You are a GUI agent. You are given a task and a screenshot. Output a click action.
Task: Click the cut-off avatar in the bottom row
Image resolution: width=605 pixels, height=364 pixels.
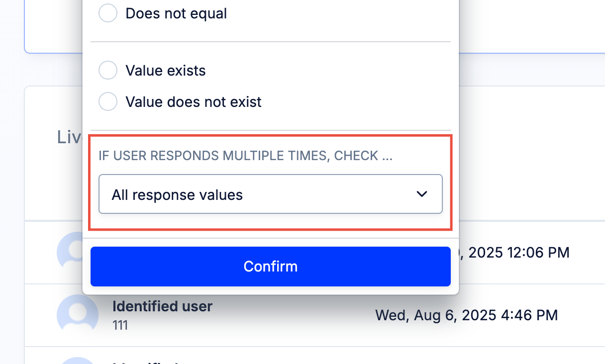(78, 361)
